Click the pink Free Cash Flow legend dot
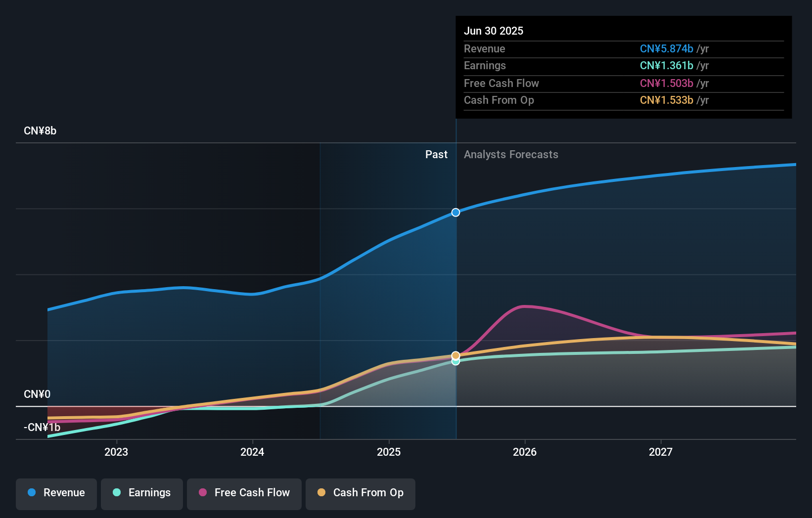 point(202,493)
